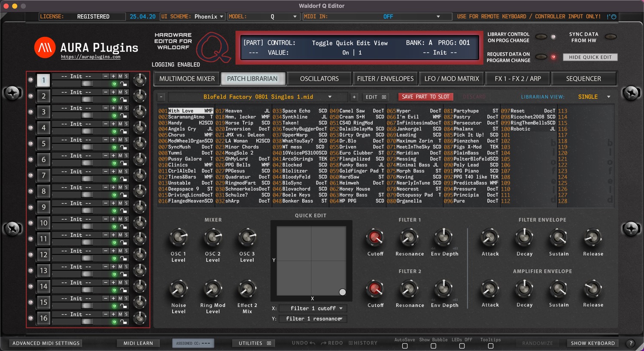Screen dimensions: 644x351
Task: Open the Y axis filter 1 resonance dropdown
Action: tap(312, 319)
